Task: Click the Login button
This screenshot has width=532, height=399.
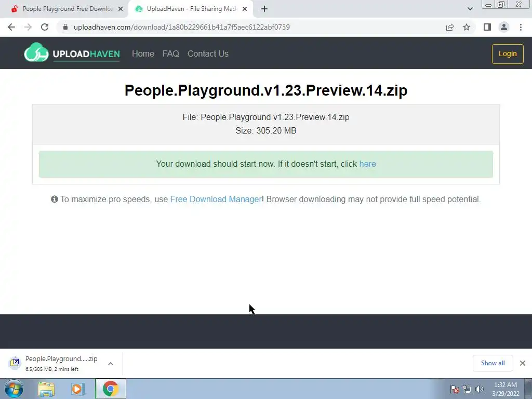Action: 508,54
